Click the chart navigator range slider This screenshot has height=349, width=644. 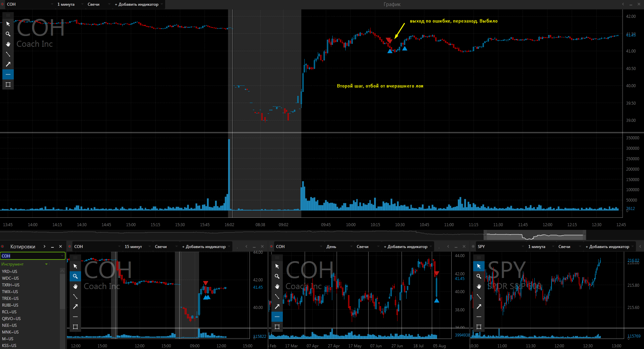click(x=535, y=235)
